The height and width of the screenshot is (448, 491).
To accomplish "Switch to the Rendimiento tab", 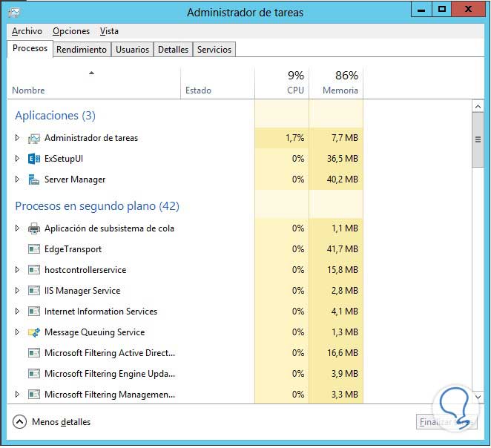I will pos(82,50).
